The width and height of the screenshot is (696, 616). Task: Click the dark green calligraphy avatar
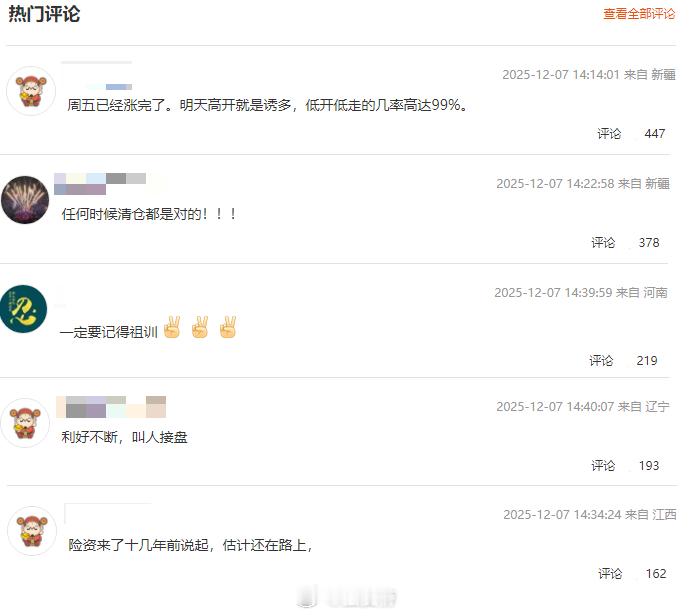click(x=23, y=309)
